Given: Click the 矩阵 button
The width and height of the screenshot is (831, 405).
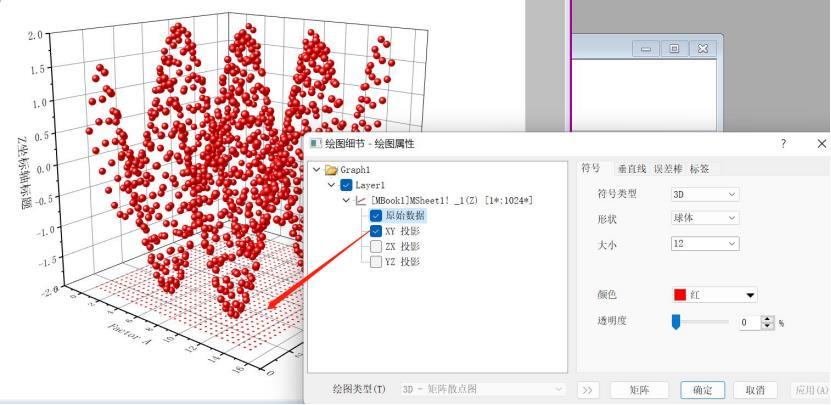Looking at the screenshot, I should (x=640, y=390).
